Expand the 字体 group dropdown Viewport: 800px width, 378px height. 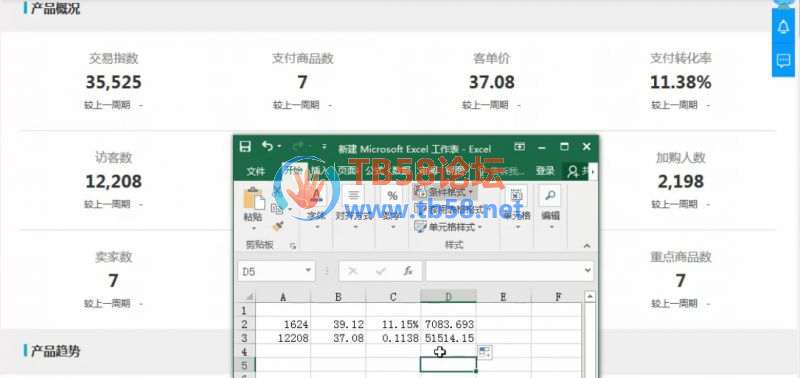(317, 226)
